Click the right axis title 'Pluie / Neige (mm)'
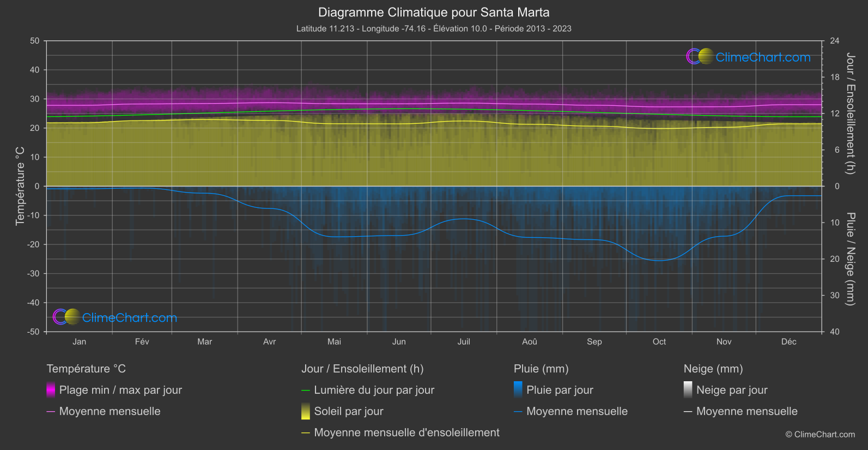This screenshot has width=868, height=450. [850, 259]
